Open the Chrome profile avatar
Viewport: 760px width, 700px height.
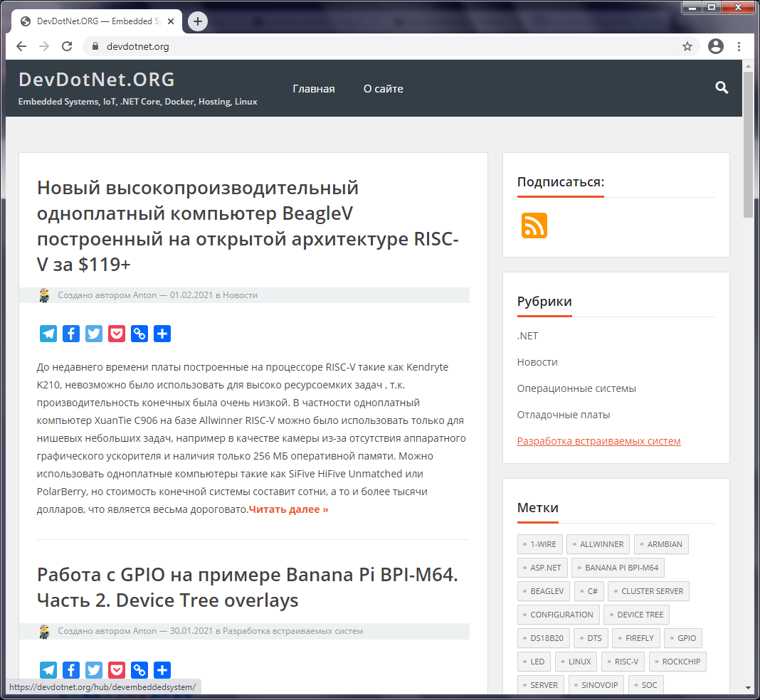point(715,46)
